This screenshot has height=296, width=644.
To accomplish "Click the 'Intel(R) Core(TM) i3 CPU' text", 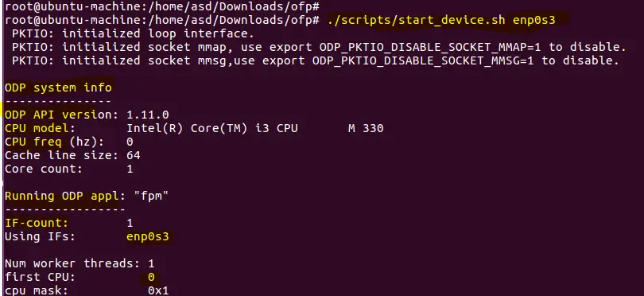I will (x=212, y=128).
